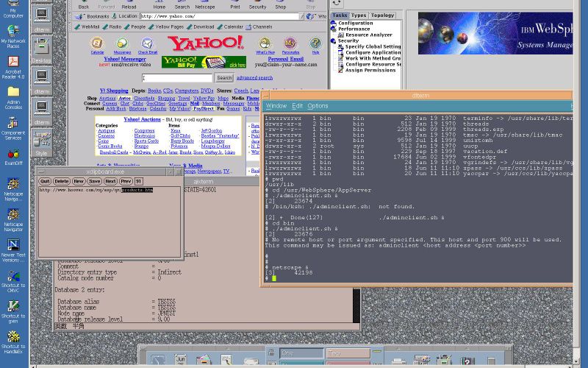The height and width of the screenshot is (368, 588).
Task: Click Delete button in xclipboard
Action: pos(62,181)
